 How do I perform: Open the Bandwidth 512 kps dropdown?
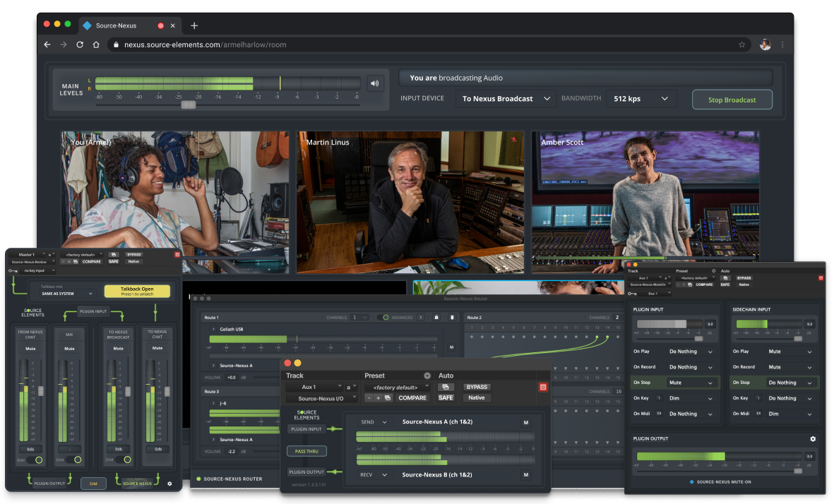[641, 99]
